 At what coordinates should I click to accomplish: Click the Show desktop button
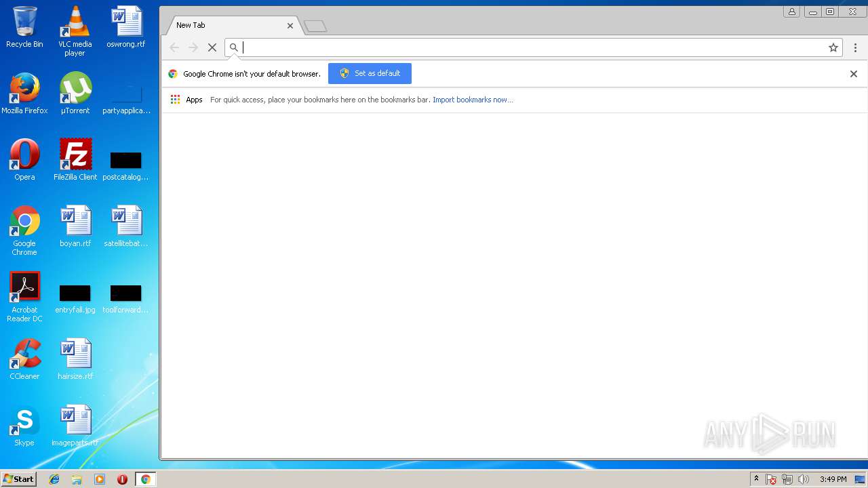(x=861, y=479)
